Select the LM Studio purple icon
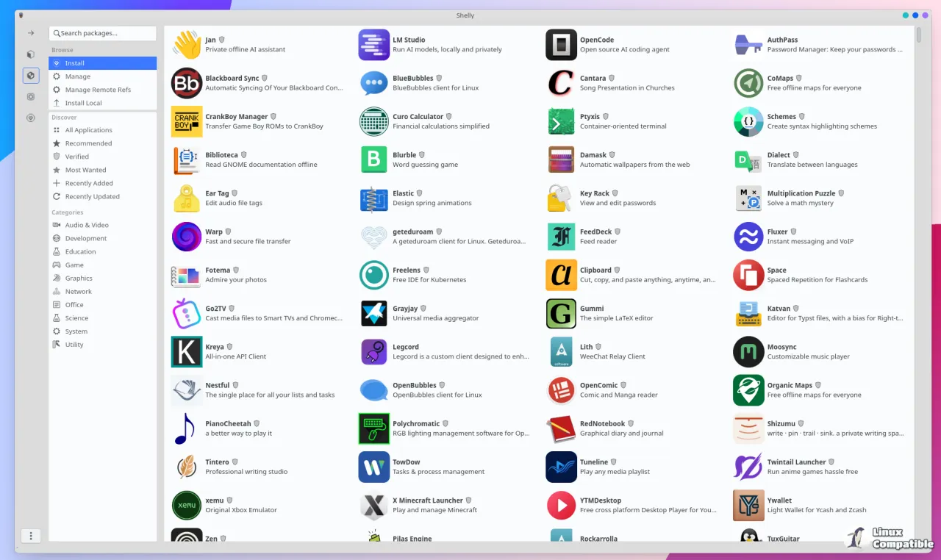 (x=373, y=45)
